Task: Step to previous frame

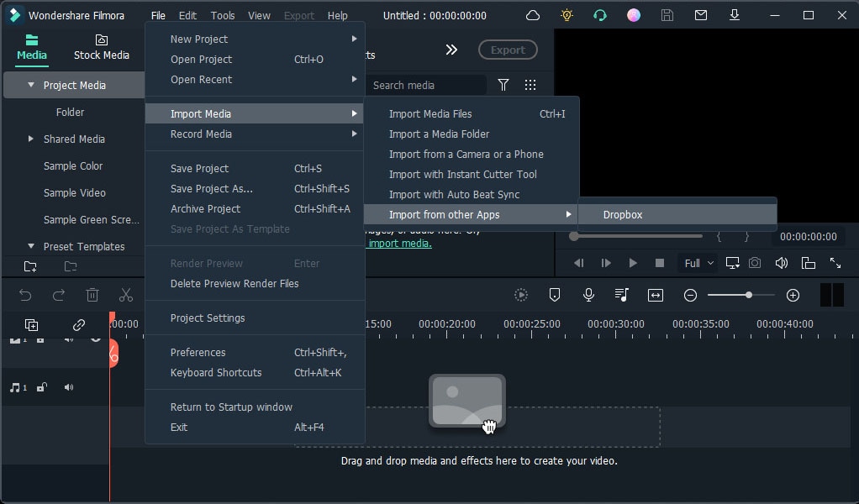Action: pos(578,263)
